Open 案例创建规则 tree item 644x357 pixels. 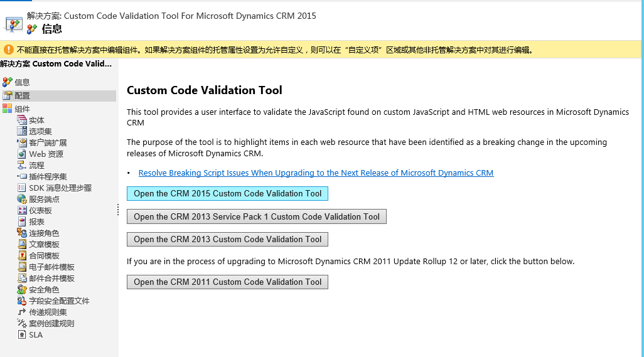tap(51, 323)
